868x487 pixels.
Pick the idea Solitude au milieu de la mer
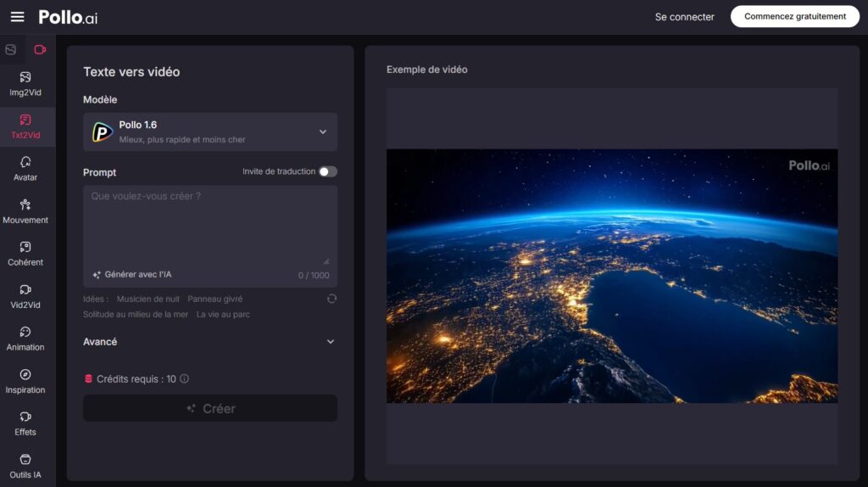click(136, 315)
